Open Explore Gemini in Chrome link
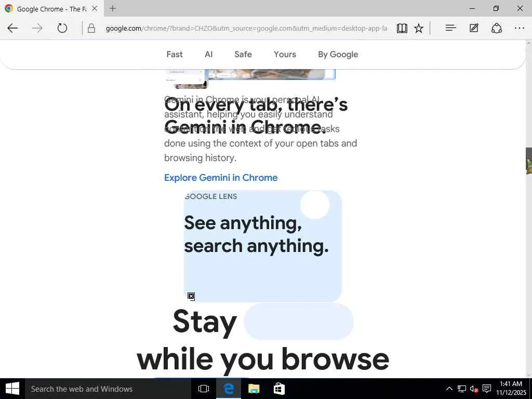The width and height of the screenshot is (532, 399). click(221, 178)
